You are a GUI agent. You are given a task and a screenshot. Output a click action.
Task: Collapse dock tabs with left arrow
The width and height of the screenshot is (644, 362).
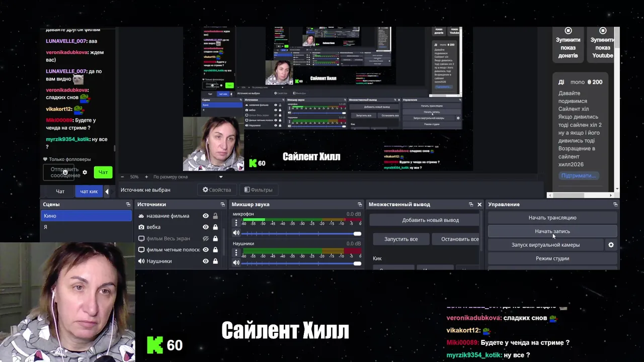coord(107,192)
